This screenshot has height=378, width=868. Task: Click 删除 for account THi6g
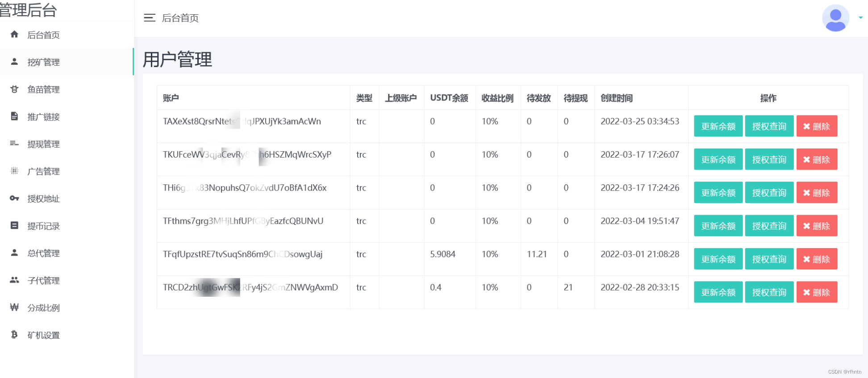point(817,193)
